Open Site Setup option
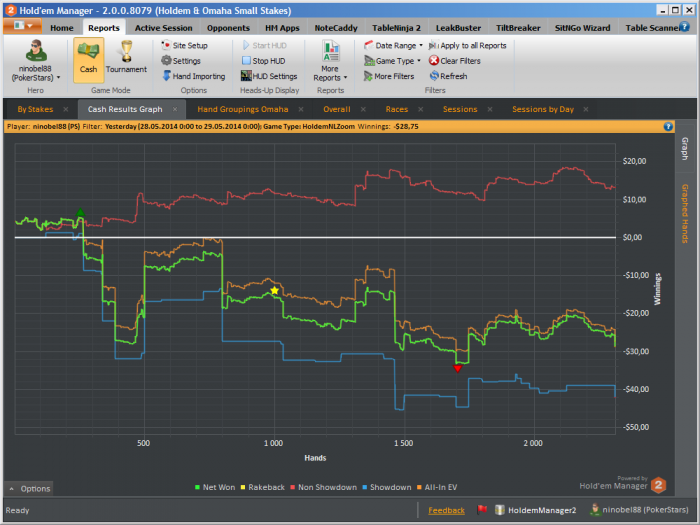The image size is (700, 525). 184,45
